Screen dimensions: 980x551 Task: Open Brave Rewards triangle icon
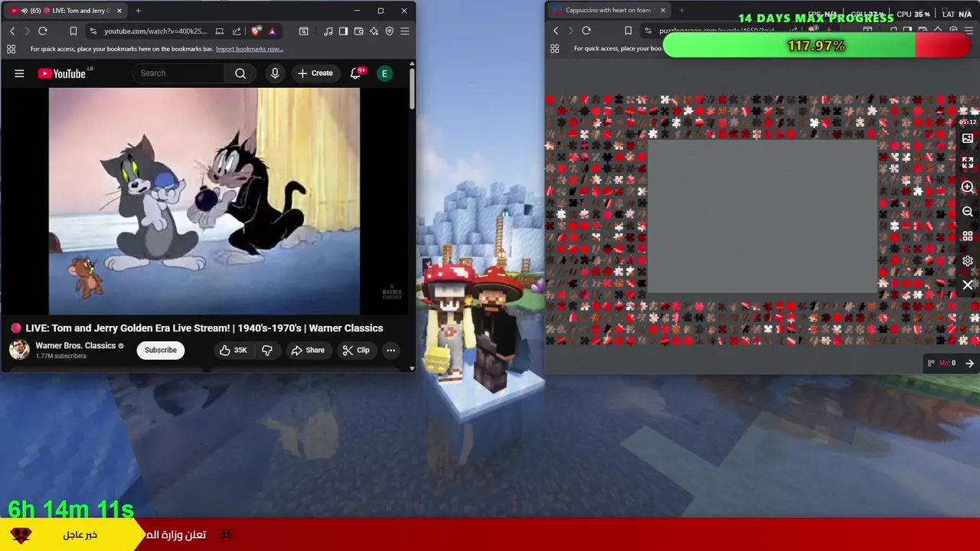click(x=272, y=31)
